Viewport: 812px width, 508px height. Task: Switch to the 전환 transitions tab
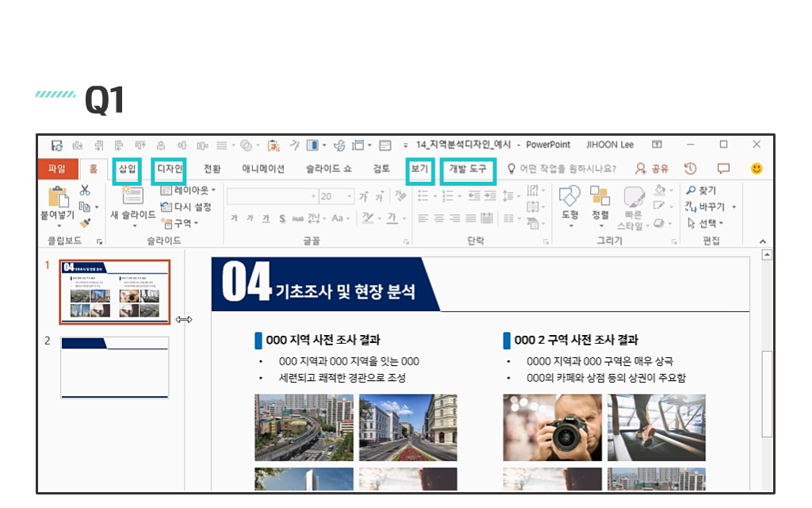point(213,169)
